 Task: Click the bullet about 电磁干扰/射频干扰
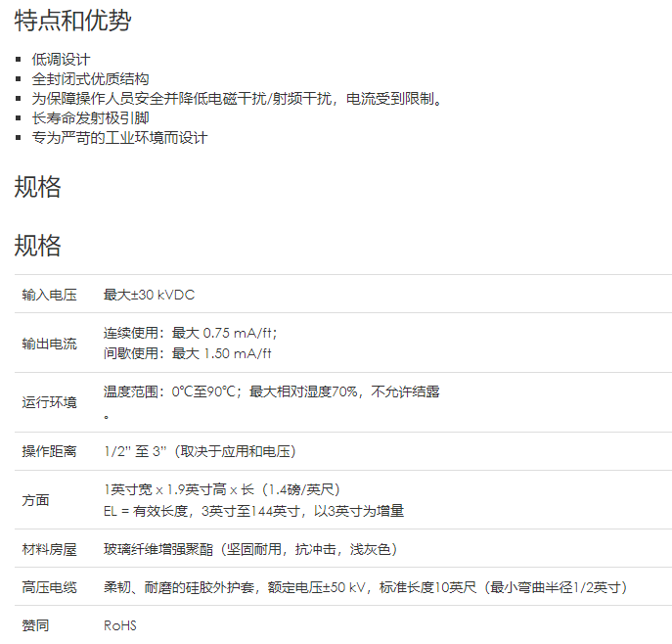point(237,99)
